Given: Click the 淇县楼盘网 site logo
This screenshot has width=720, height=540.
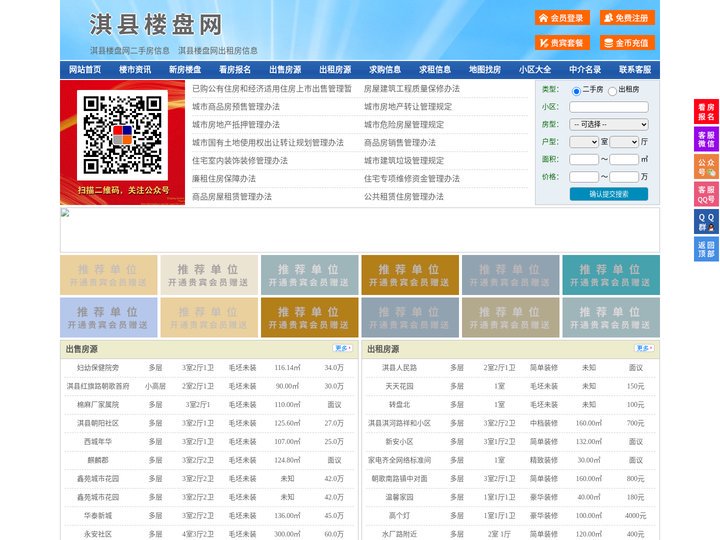Looking at the screenshot, I should (x=156, y=25).
